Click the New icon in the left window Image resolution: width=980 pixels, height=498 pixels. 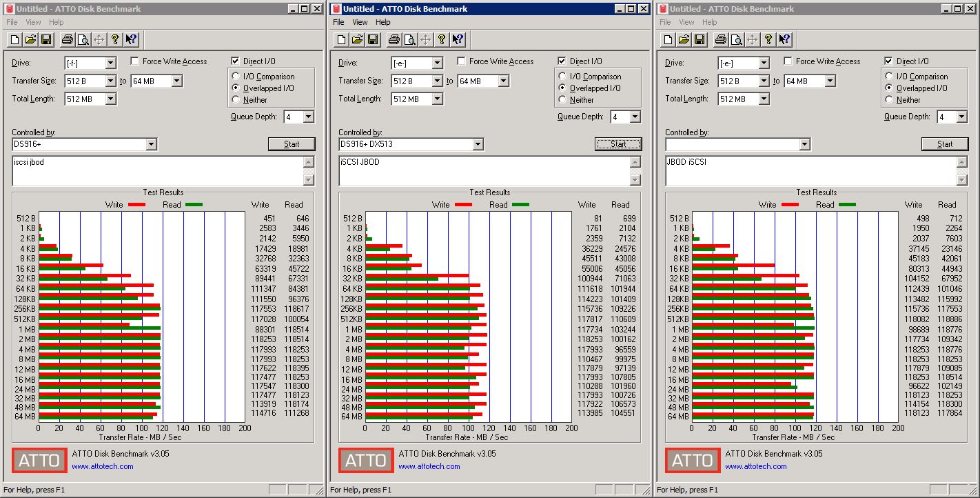pyautogui.click(x=14, y=39)
